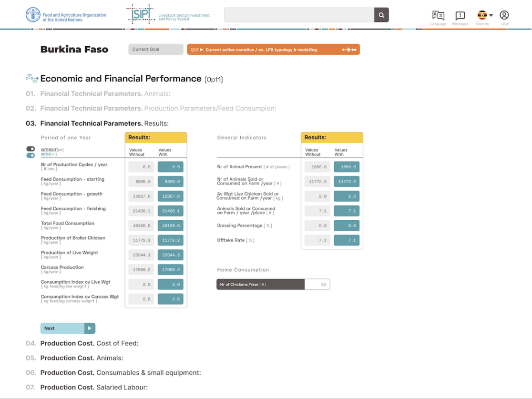Toggle the WITHOUT switch

pos(31,149)
